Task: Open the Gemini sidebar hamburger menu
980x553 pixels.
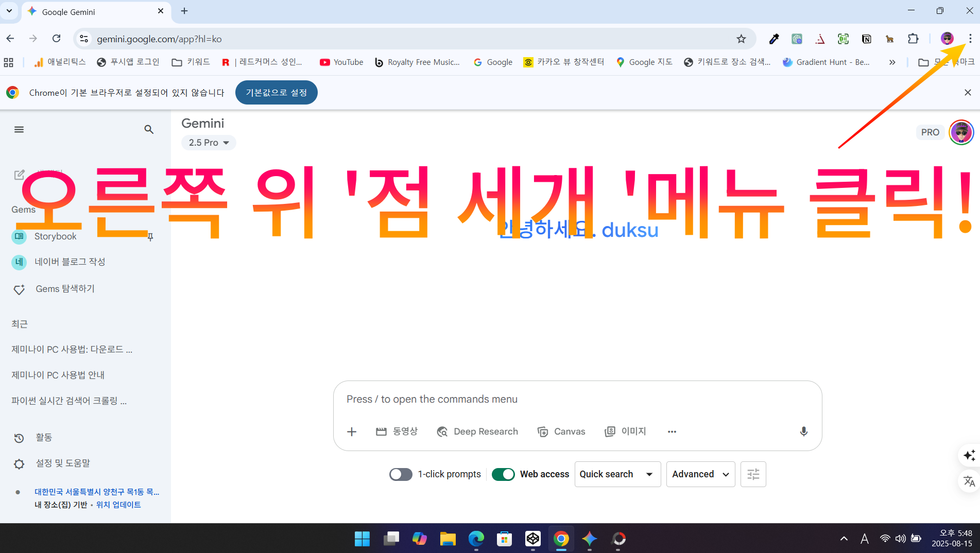Action: click(x=19, y=129)
